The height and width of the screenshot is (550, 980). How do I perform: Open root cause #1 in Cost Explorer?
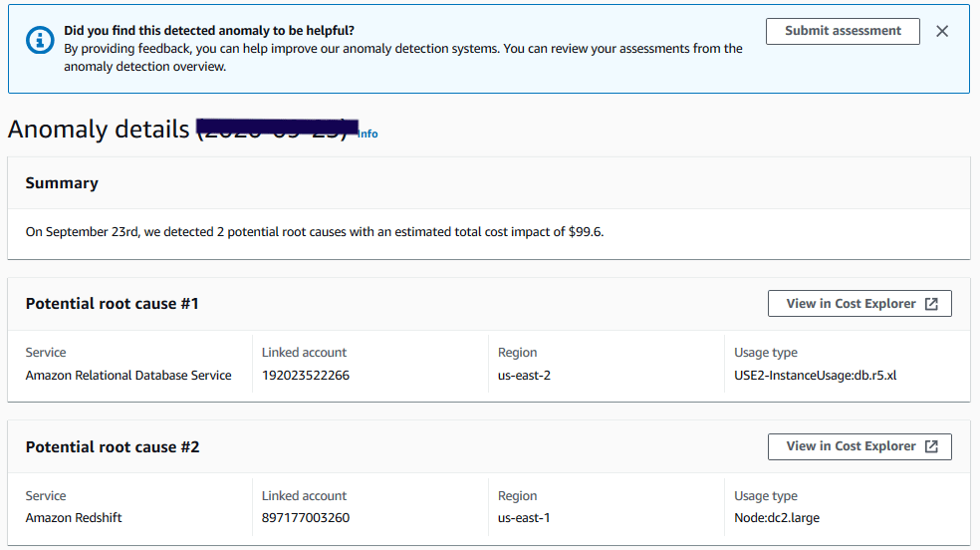tap(859, 304)
